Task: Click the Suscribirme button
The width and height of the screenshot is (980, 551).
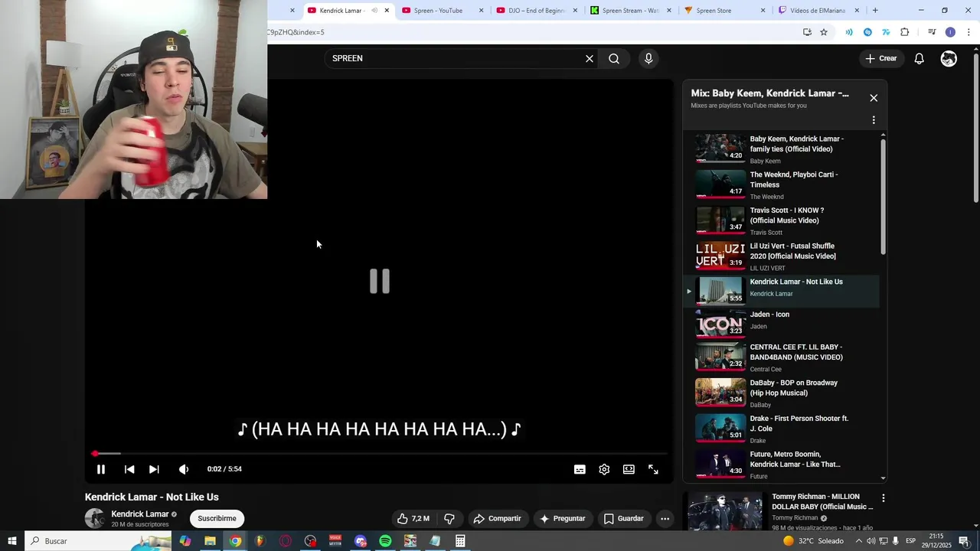Action: (x=217, y=519)
